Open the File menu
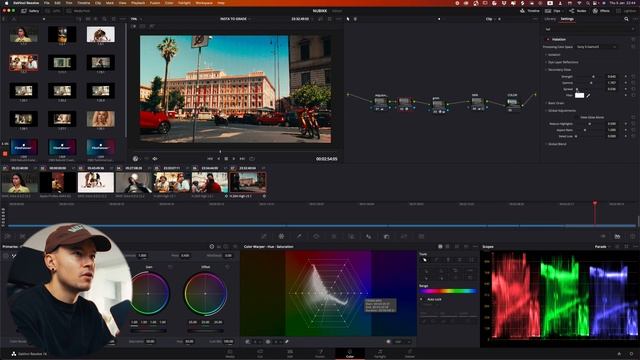The image size is (640, 360). 47,3
